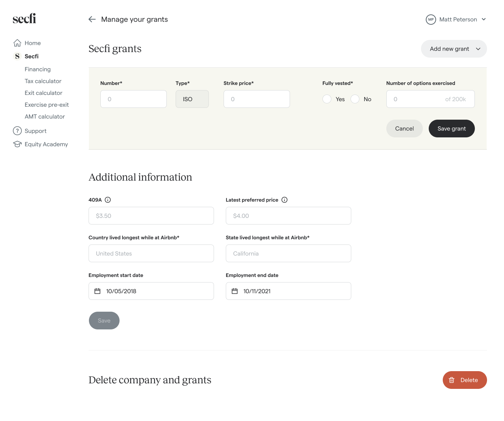The width and height of the screenshot is (504, 421).
Task: Cancel the new grant form
Action: (404, 129)
